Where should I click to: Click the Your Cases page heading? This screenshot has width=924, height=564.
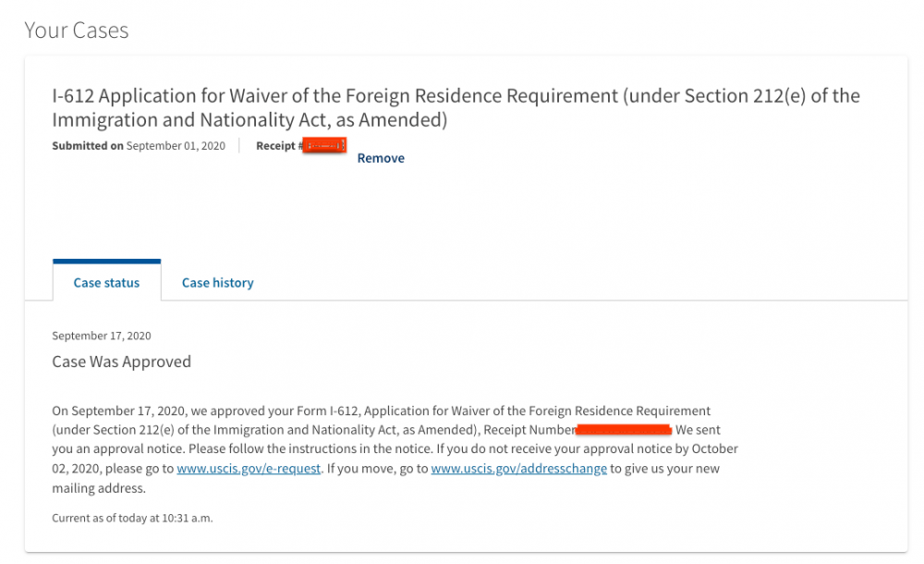tap(76, 31)
